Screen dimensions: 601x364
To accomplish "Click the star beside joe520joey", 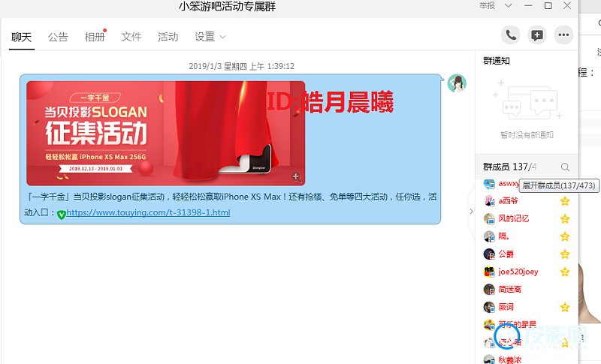I will pyautogui.click(x=565, y=272).
